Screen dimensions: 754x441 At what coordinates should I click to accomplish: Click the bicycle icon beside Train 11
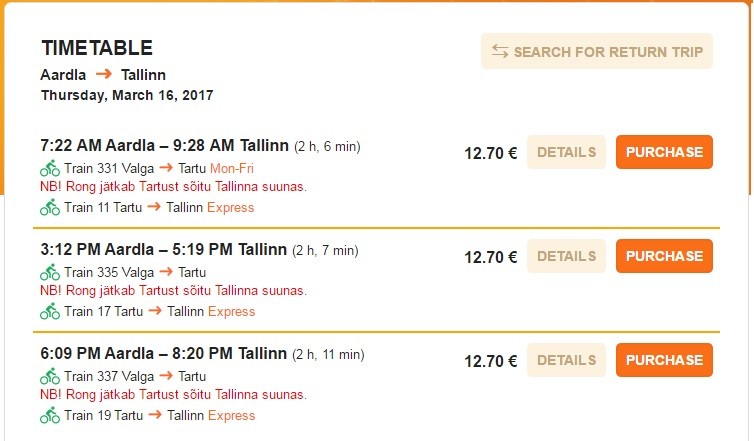click(x=50, y=208)
